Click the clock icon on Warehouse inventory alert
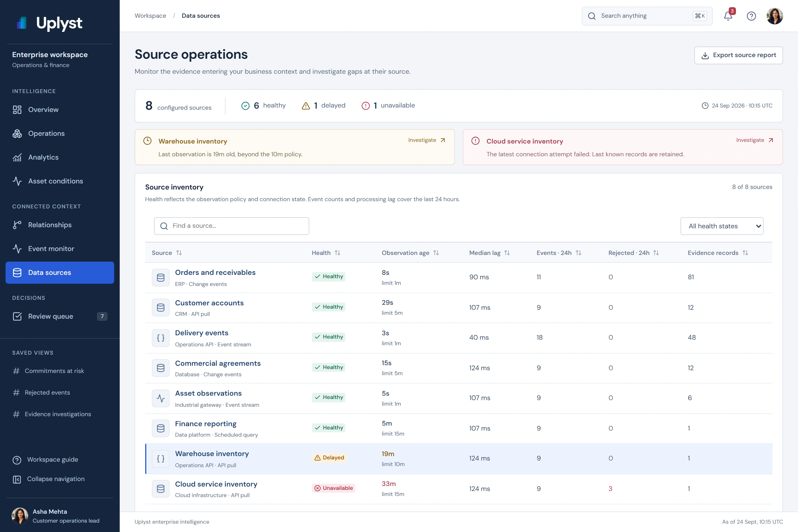The width and height of the screenshot is (798, 532). pyautogui.click(x=147, y=141)
